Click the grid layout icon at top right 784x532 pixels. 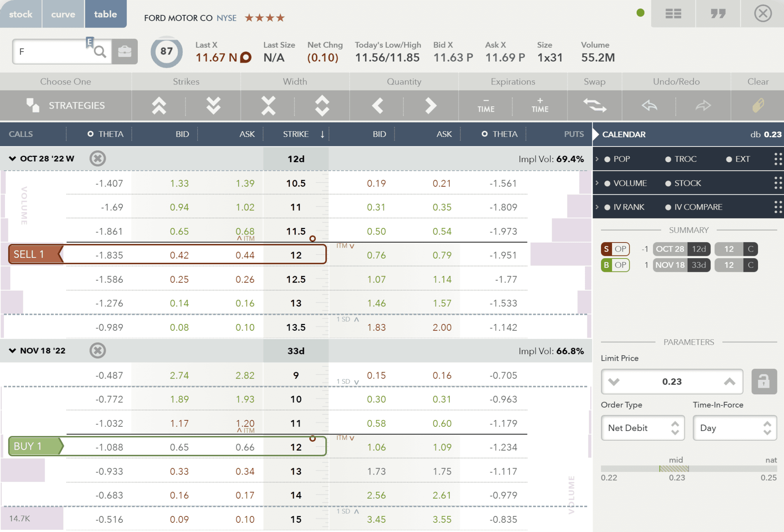[673, 14]
